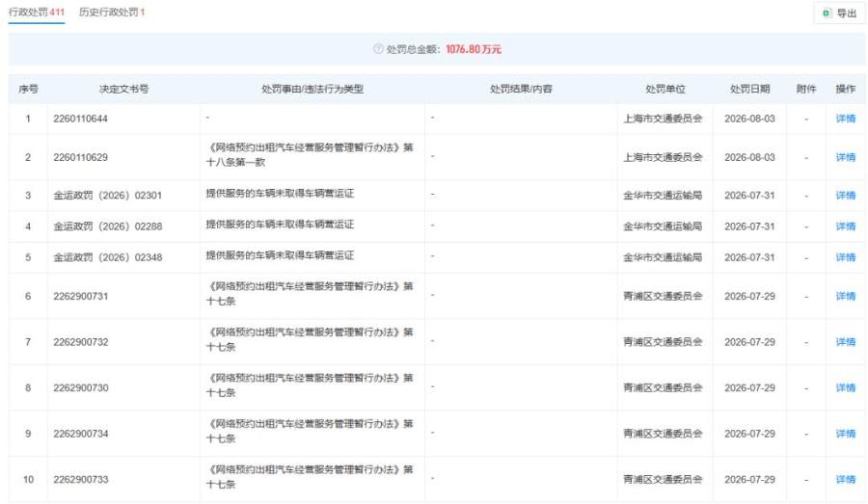The image size is (868, 504).
Task: Click the violation reason in row 3
Action: pos(280,193)
